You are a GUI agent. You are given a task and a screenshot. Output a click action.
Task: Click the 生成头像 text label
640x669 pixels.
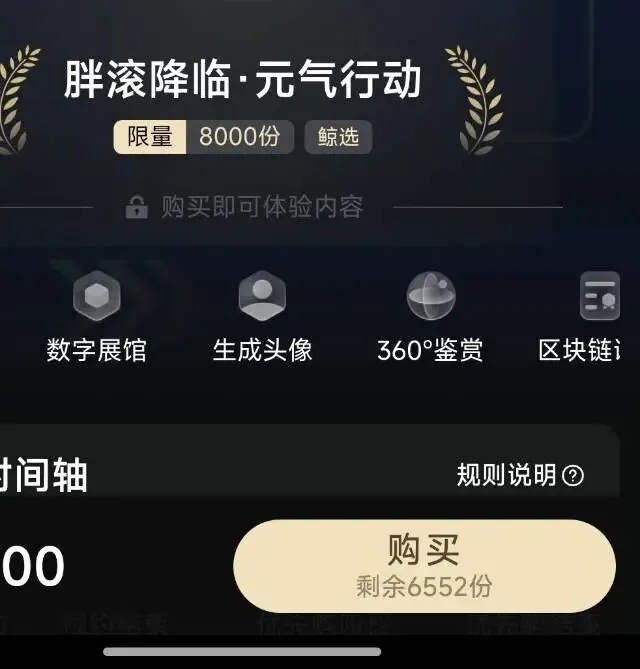(x=262, y=350)
